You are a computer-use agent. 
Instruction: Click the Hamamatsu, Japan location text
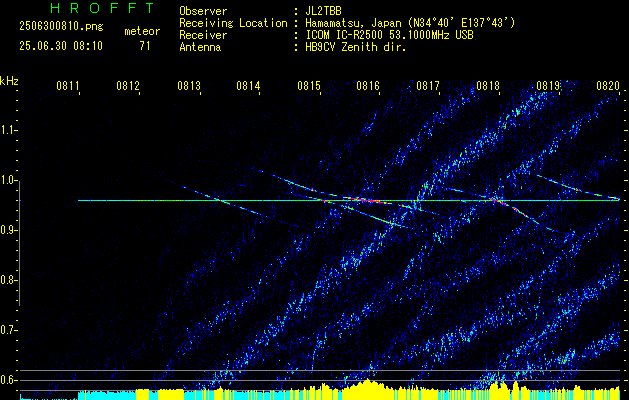click(x=410, y=23)
